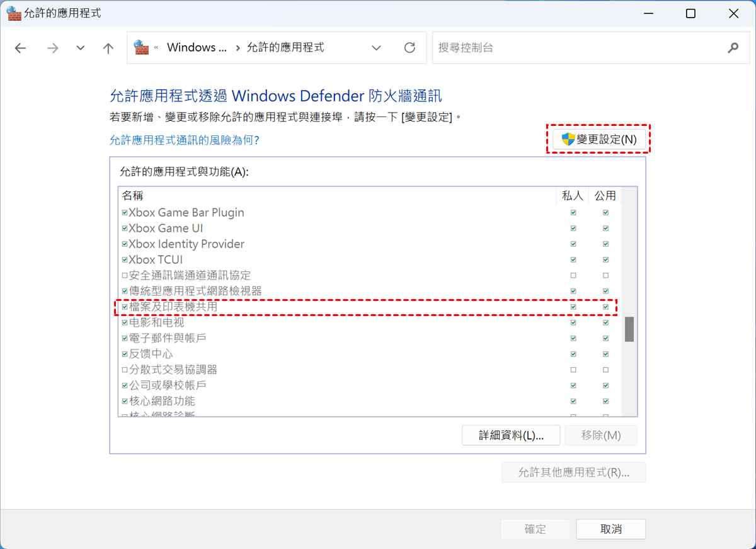The image size is (756, 549).
Task: Click the list scrollbar thumb
Action: pos(629,329)
